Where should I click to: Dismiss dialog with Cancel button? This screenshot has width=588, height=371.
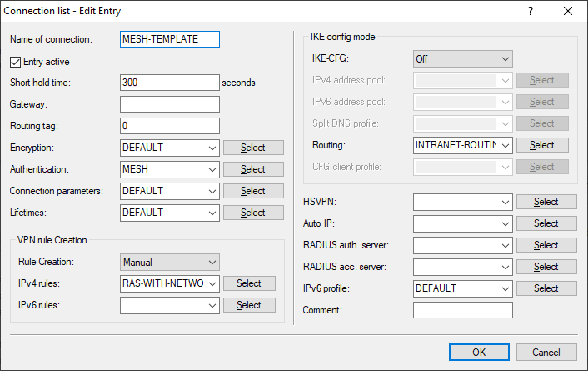click(546, 352)
